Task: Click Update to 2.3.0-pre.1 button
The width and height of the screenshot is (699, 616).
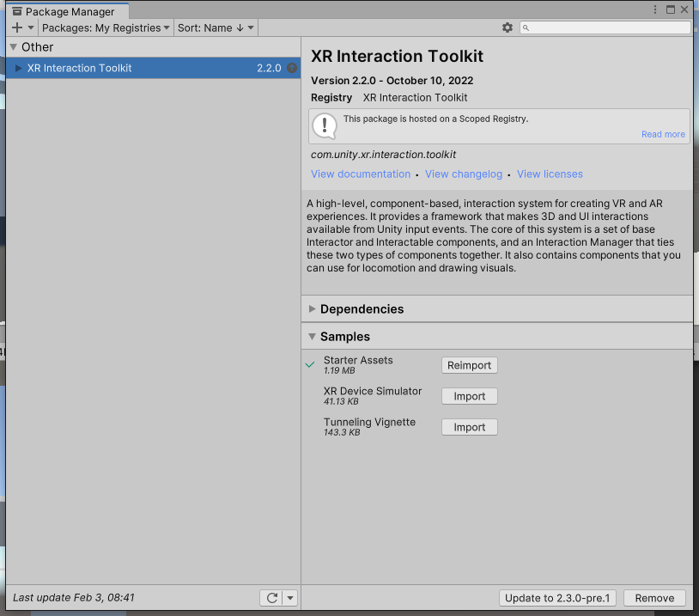Action: tap(557, 598)
